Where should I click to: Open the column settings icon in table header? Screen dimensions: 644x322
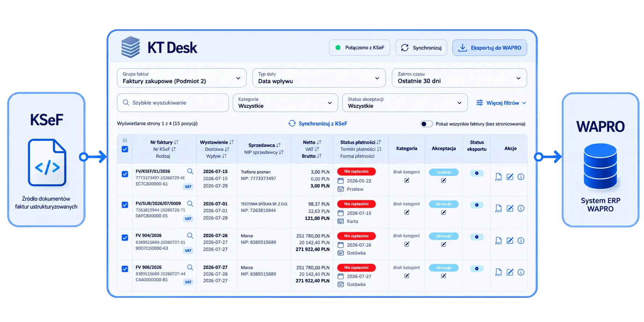click(x=125, y=140)
